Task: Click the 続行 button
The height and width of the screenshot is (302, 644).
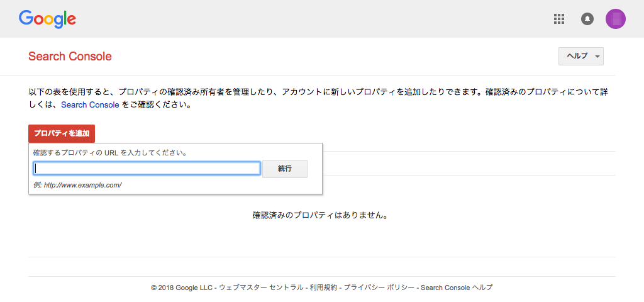Action: tap(285, 169)
